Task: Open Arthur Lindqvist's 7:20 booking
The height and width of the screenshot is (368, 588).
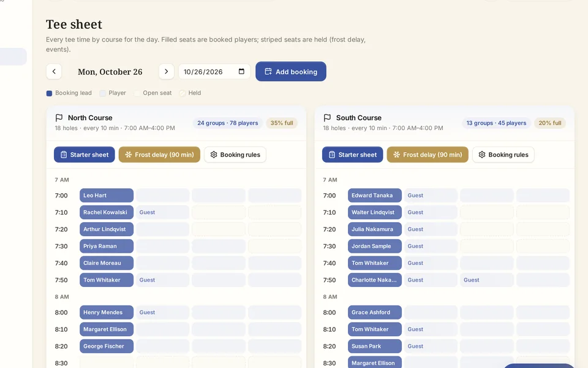Action: click(107, 229)
